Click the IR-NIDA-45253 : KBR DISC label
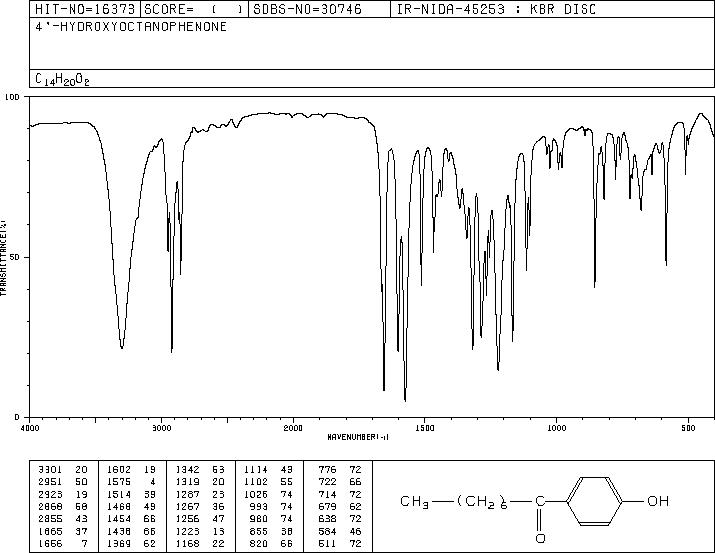Image resolution: width=715 pixels, height=553 pixels. click(496, 9)
